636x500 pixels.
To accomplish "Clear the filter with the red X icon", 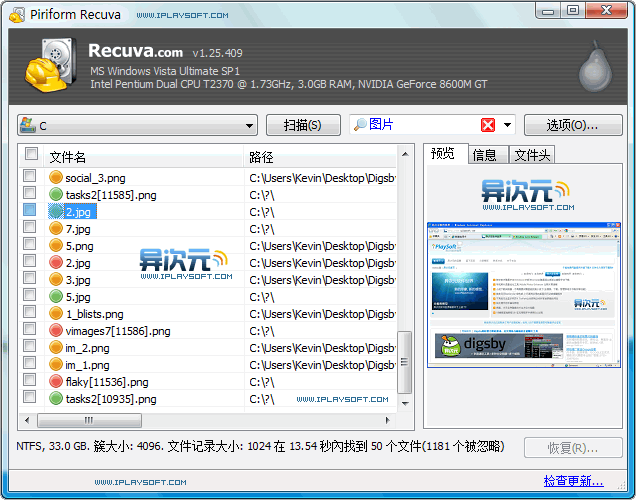I will [488, 125].
